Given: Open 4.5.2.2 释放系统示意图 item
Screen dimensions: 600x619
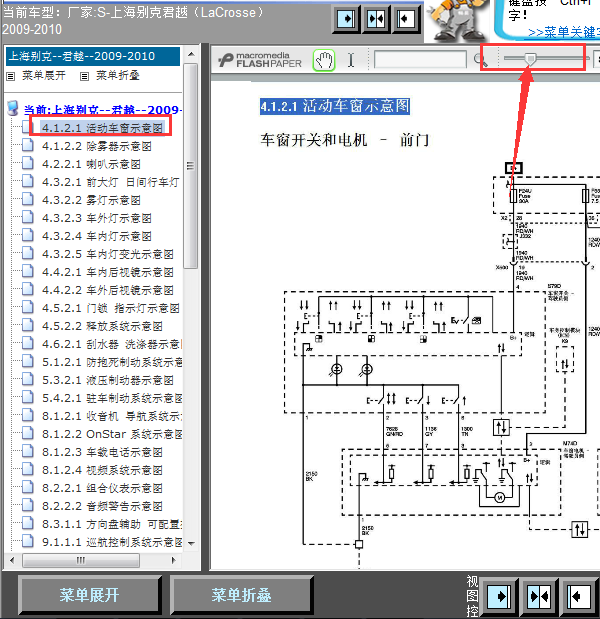Looking at the screenshot, I should tap(102, 326).
